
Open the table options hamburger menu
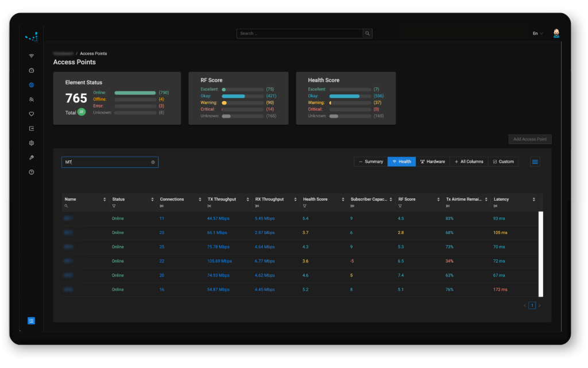tap(535, 162)
